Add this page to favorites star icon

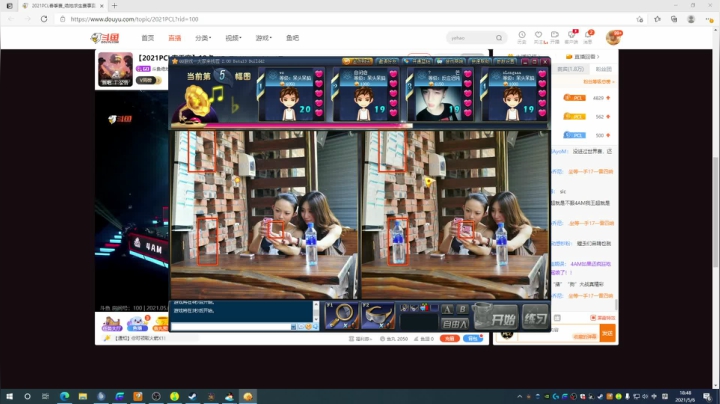tap(640, 19)
